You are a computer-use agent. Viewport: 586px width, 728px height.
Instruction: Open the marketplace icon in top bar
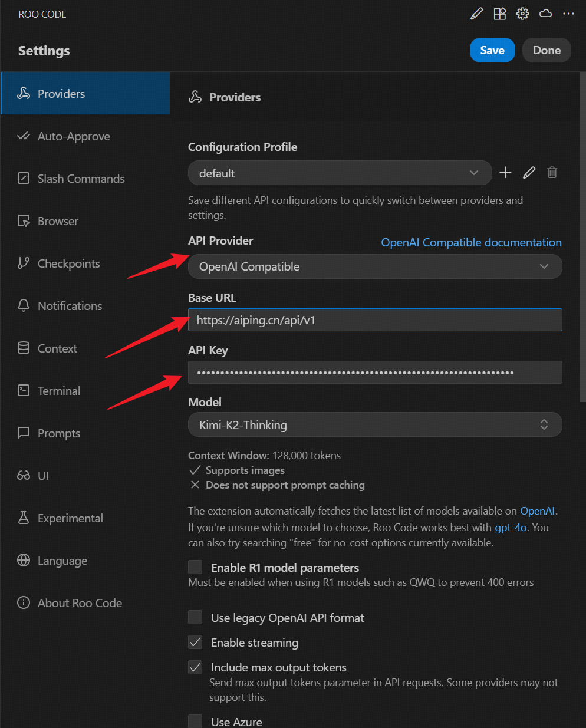pos(499,14)
